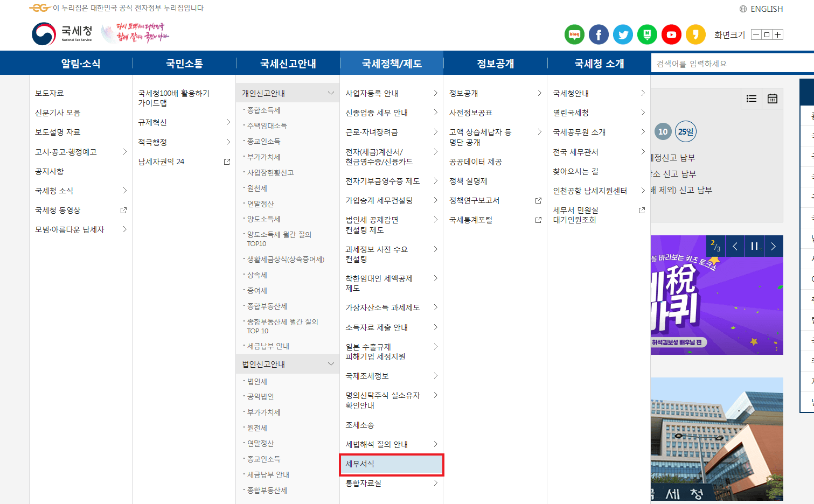Open the Twitter icon
The image size is (814, 504).
623,34
